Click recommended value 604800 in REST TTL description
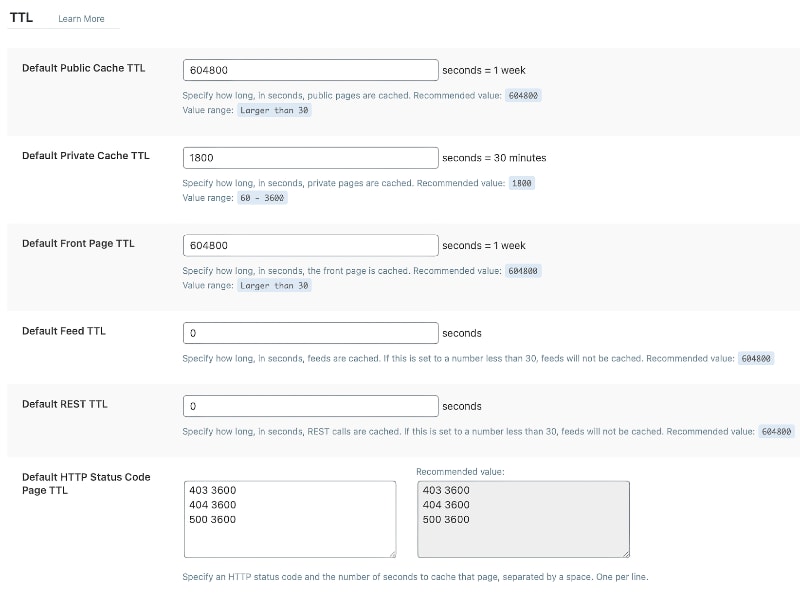This screenshot has height=599, width=800. (776, 432)
